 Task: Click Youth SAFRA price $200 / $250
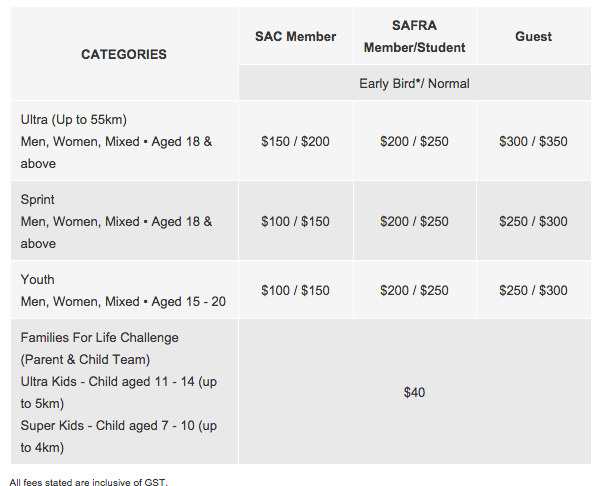click(x=415, y=290)
